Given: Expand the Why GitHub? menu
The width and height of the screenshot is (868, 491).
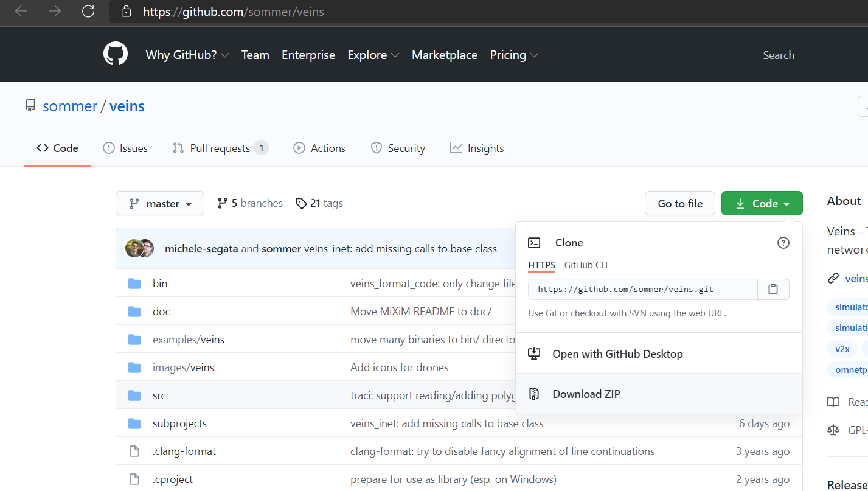Looking at the screenshot, I should click(187, 55).
